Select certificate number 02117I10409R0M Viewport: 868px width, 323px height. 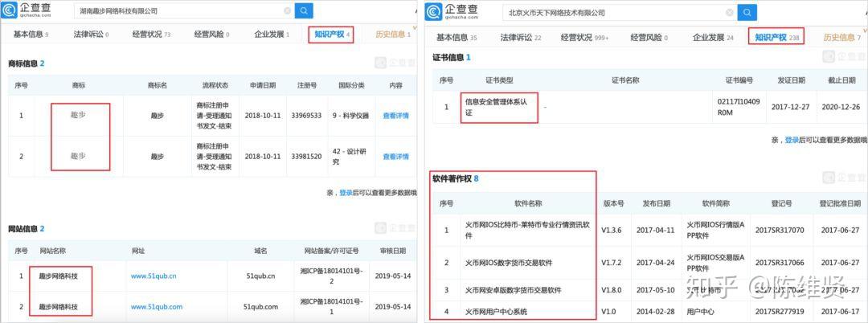[739, 107]
